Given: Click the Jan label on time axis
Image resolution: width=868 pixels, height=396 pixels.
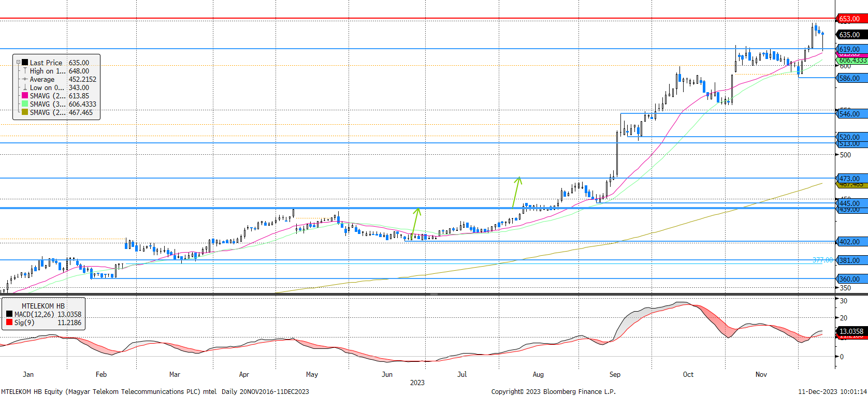Looking at the screenshot, I should click(28, 374).
